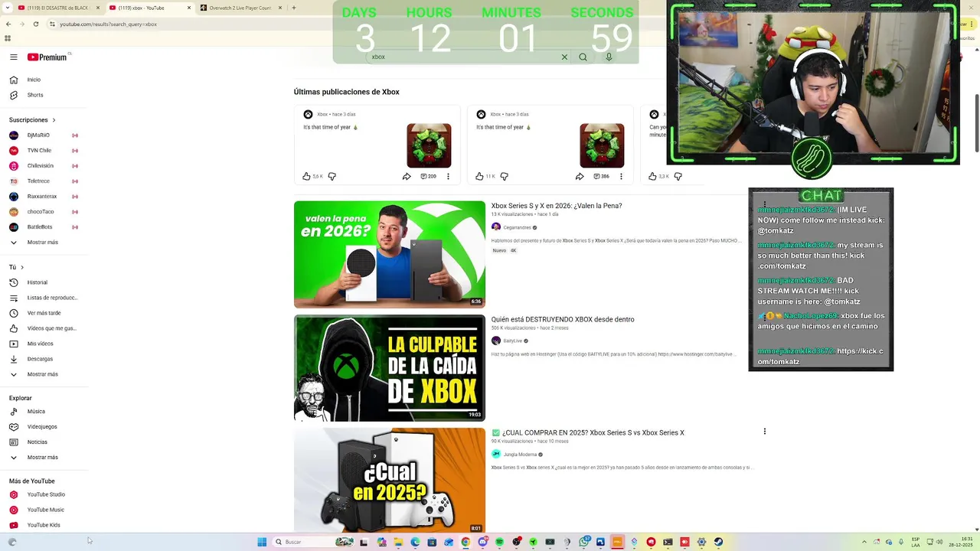Open Música under Explorar
The height and width of the screenshot is (551, 980).
(36, 411)
